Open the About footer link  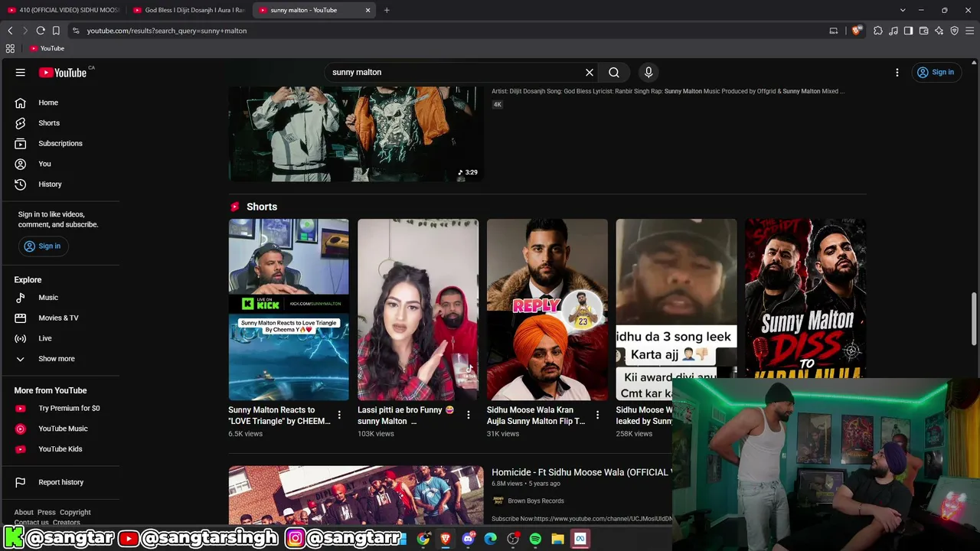point(24,513)
